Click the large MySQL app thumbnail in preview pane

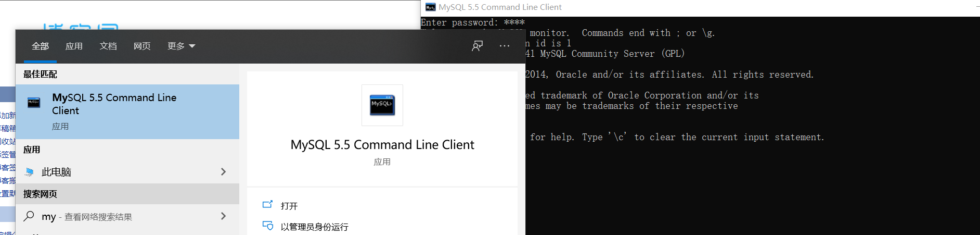(382, 105)
